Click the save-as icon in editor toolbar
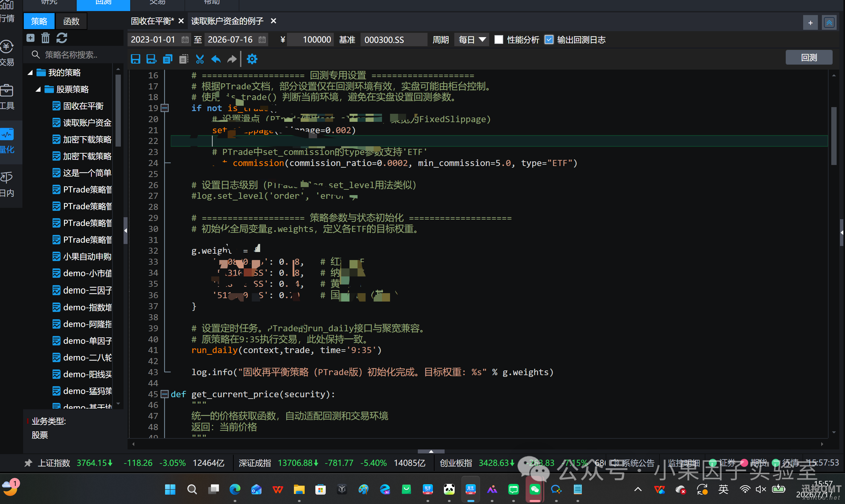Viewport: 845px width, 504px height. tap(151, 59)
